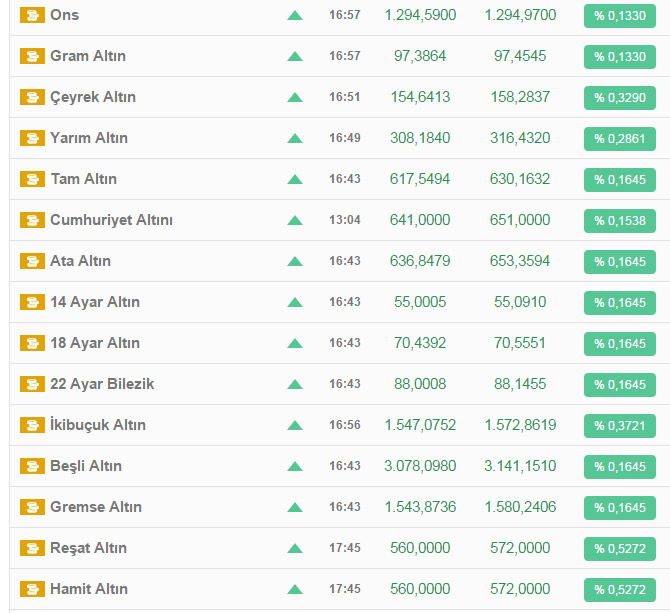Click the green up arrow in Reşat Altın row
The height and width of the screenshot is (613, 670).
pos(294,548)
